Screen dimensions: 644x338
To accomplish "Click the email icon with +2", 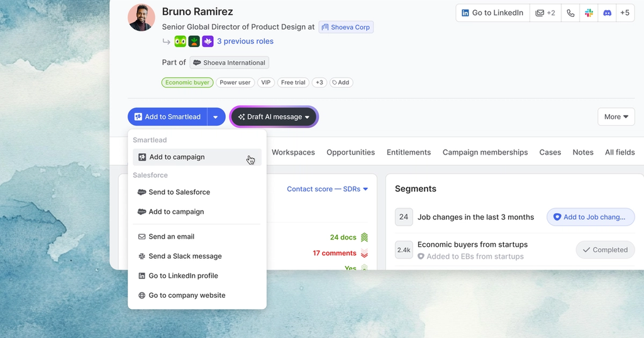I will click(545, 13).
